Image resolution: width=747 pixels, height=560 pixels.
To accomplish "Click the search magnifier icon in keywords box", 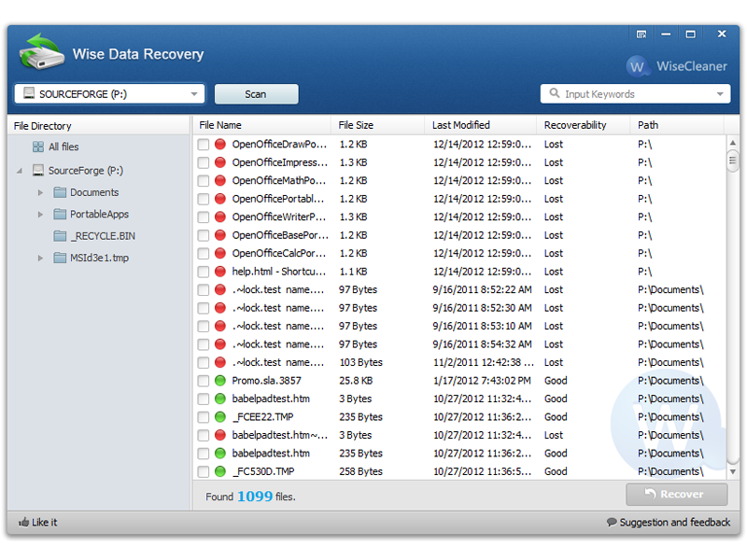I will point(555,94).
